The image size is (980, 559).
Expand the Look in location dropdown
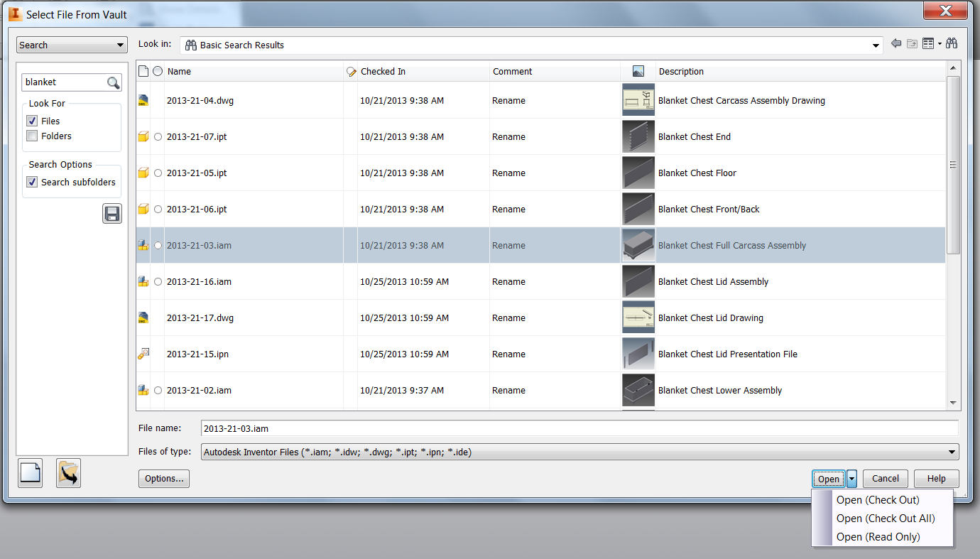click(x=875, y=44)
